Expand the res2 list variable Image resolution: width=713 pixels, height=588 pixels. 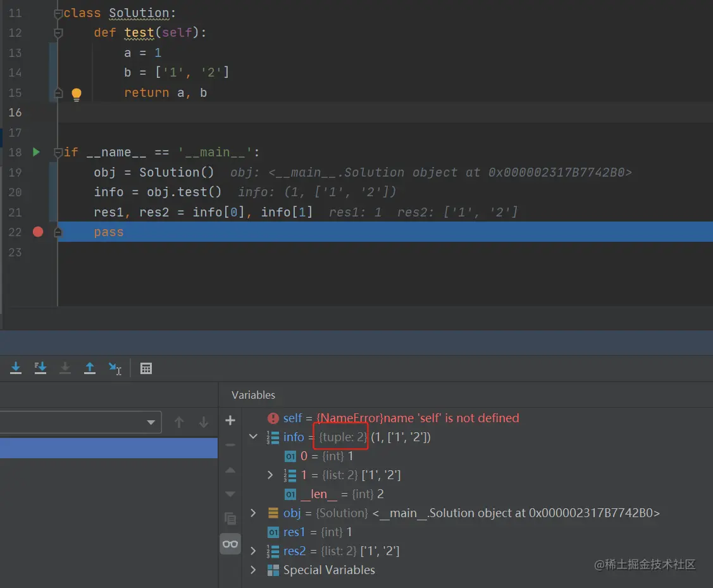point(253,551)
